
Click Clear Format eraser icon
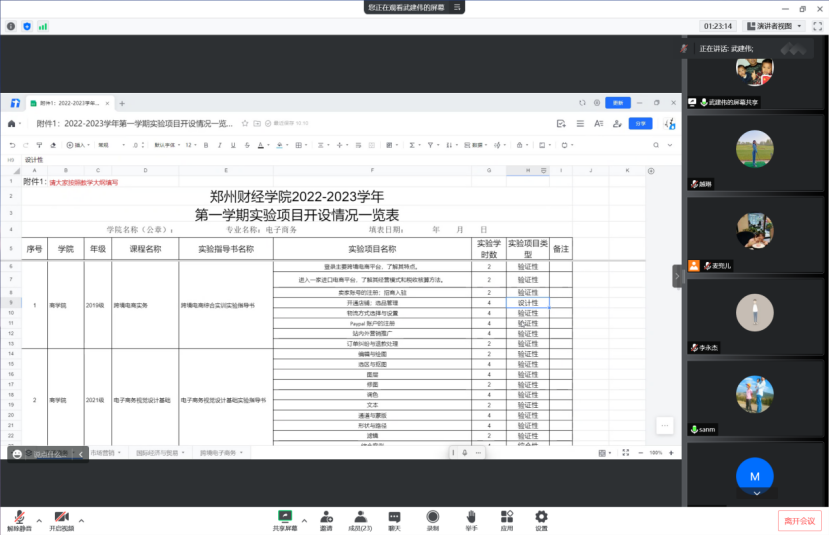pyautogui.click(x=53, y=145)
